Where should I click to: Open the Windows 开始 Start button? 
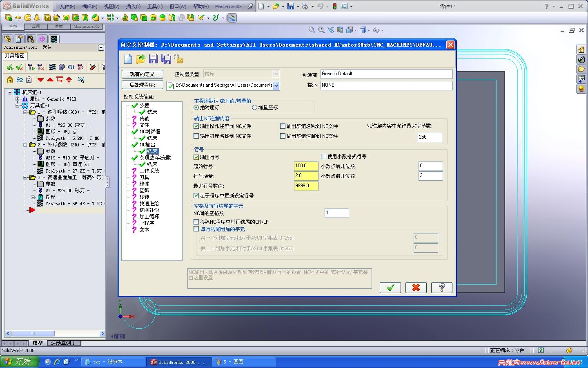[x=19, y=362]
